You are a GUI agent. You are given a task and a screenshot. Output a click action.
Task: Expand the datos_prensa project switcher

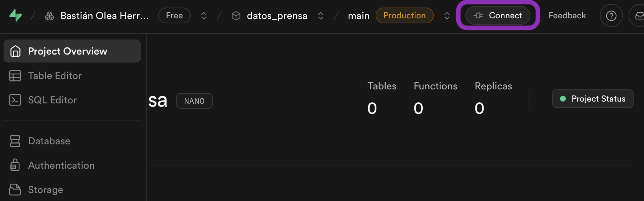click(321, 16)
